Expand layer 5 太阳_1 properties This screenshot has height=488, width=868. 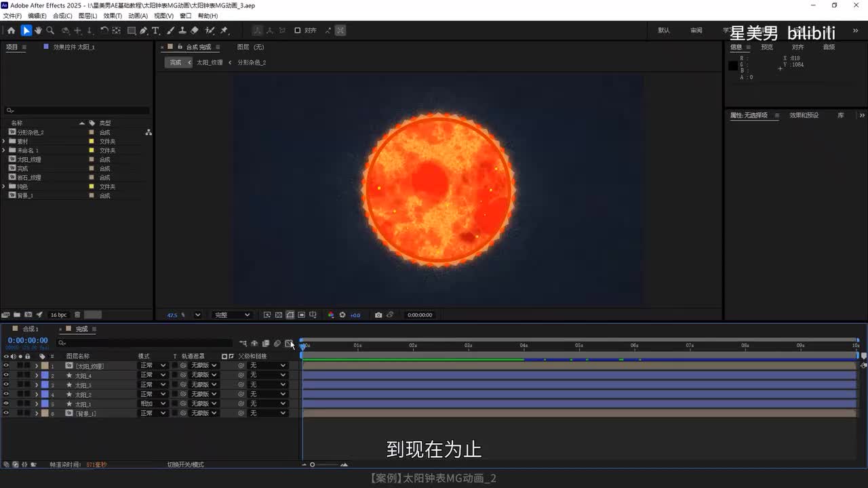click(x=37, y=404)
